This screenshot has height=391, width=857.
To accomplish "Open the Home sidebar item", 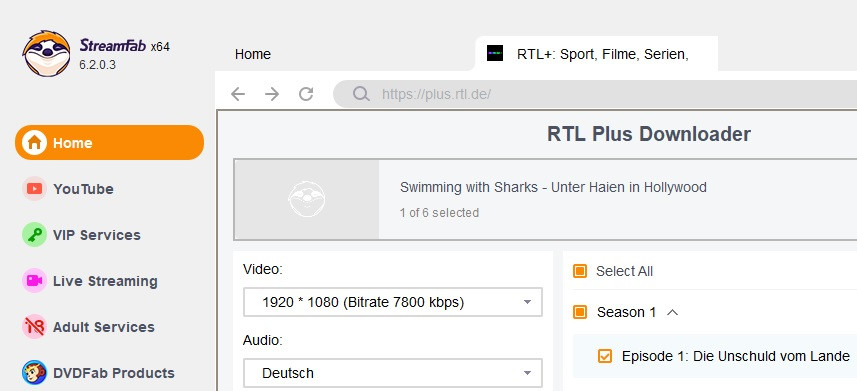I will (109, 143).
